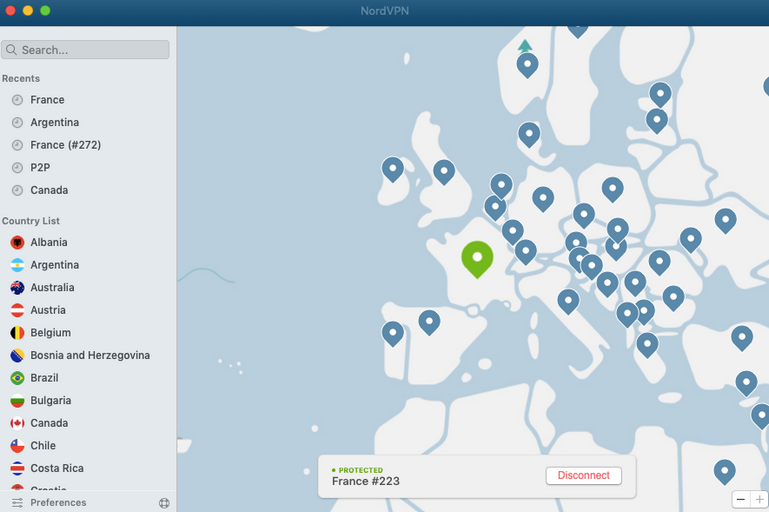The width and height of the screenshot is (769, 512).
Task: Click the Switzerland map pin
Action: tap(526, 252)
